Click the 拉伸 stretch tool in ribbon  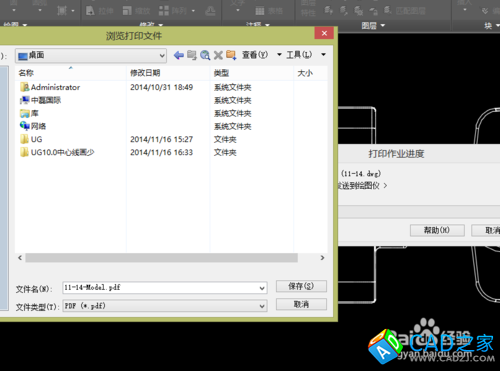click(100, 11)
